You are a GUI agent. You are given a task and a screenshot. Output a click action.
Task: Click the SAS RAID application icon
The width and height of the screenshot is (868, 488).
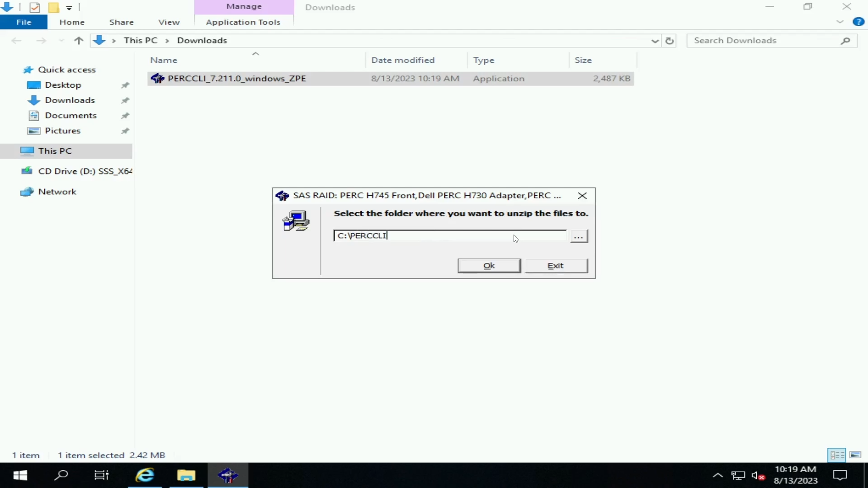point(281,195)
